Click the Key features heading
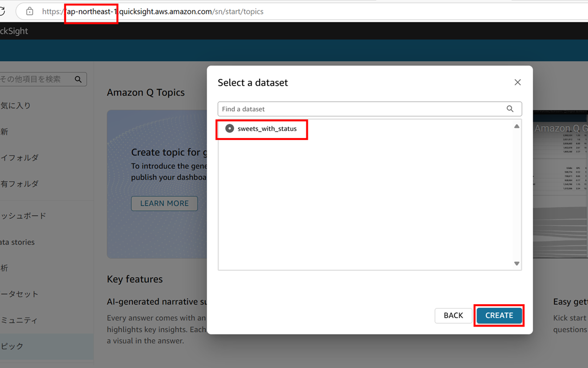588x368 pixels. tap(134, 279)
